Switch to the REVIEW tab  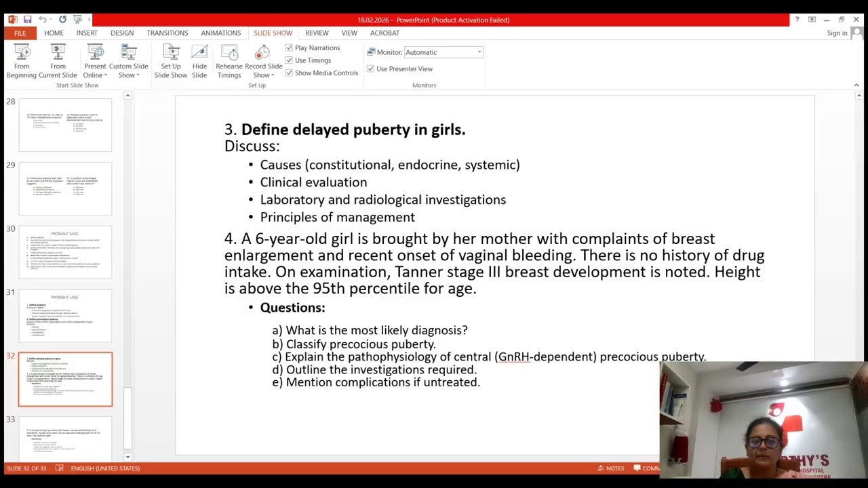coord(317,33)
